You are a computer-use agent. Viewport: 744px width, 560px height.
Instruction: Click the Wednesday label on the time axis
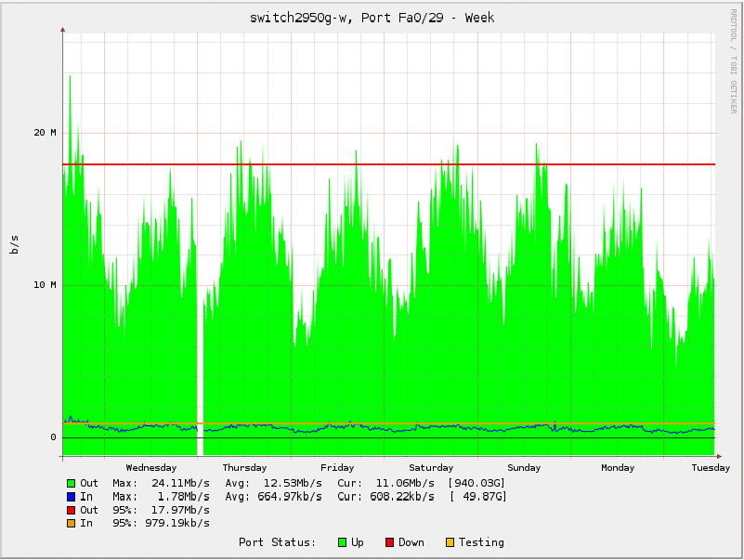(150, 468)
